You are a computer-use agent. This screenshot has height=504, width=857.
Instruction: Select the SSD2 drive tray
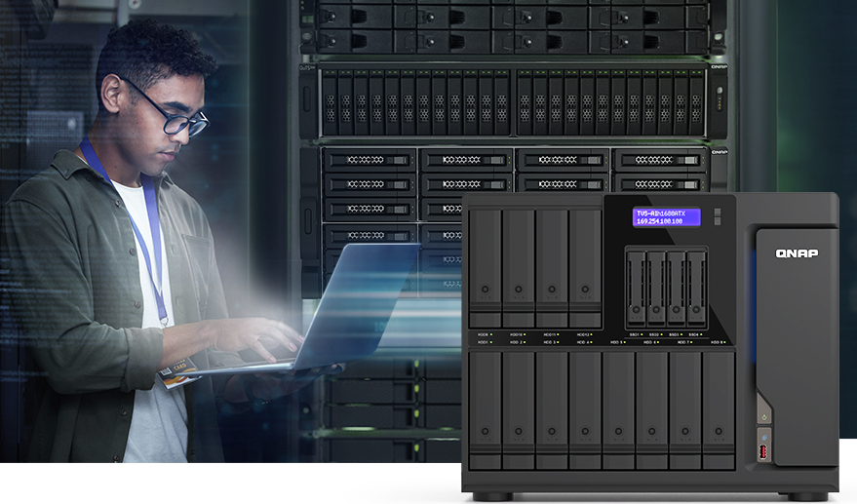656,289
